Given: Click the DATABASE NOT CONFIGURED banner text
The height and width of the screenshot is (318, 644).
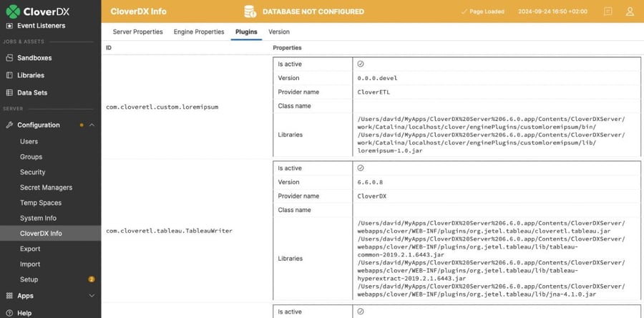Looking at the screenshot, I should [313, 11].
